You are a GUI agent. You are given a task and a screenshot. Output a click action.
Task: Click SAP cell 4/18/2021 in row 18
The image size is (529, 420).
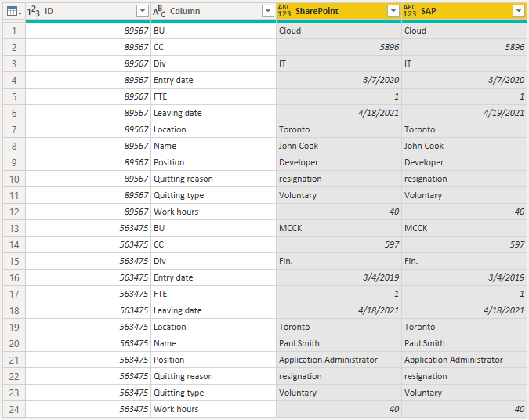point(464,310)
